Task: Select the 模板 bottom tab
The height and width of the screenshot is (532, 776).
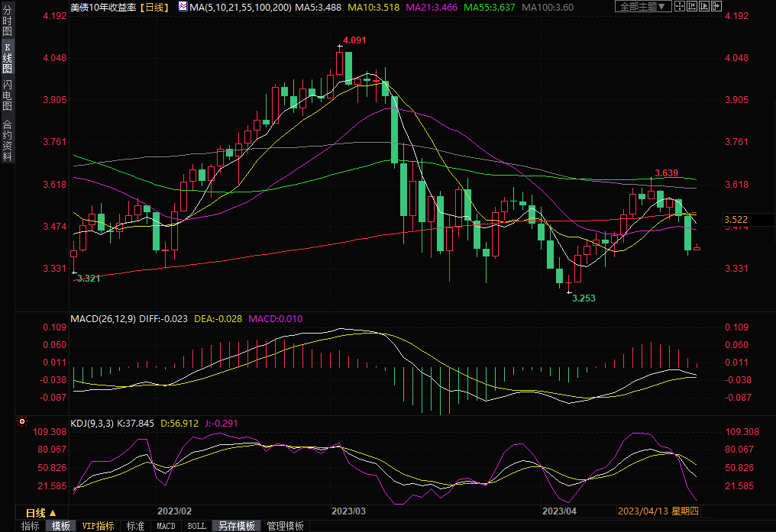Action: tap(60, 526)
